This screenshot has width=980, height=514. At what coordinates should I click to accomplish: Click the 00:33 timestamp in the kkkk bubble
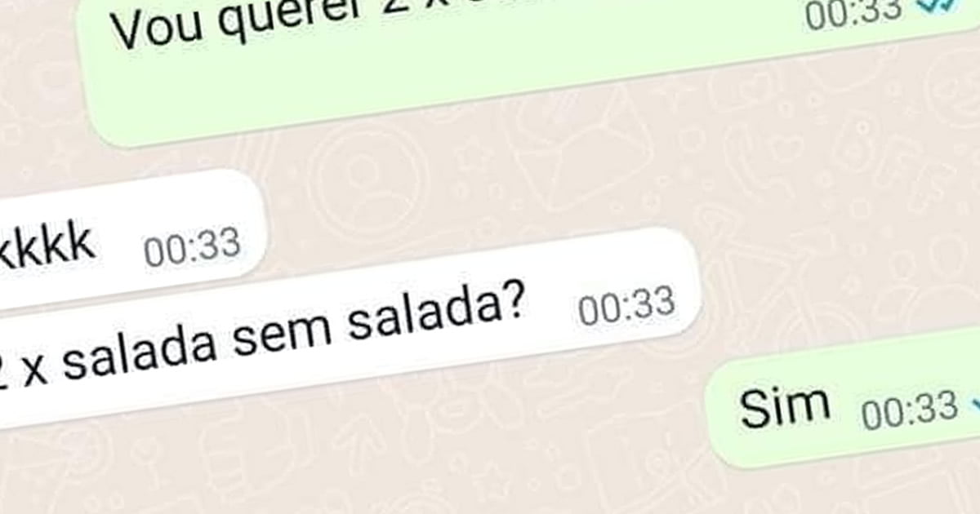[x=193, y=247]
